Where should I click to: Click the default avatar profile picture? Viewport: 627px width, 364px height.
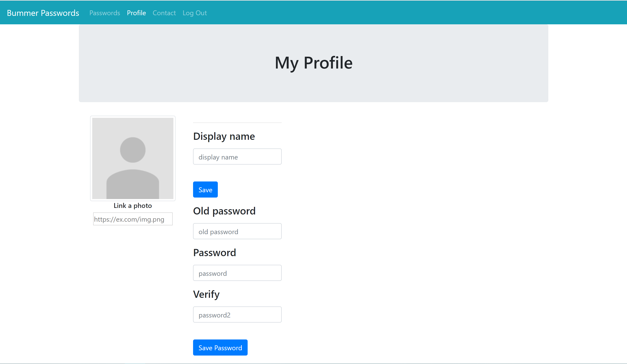tap(133, 158)
